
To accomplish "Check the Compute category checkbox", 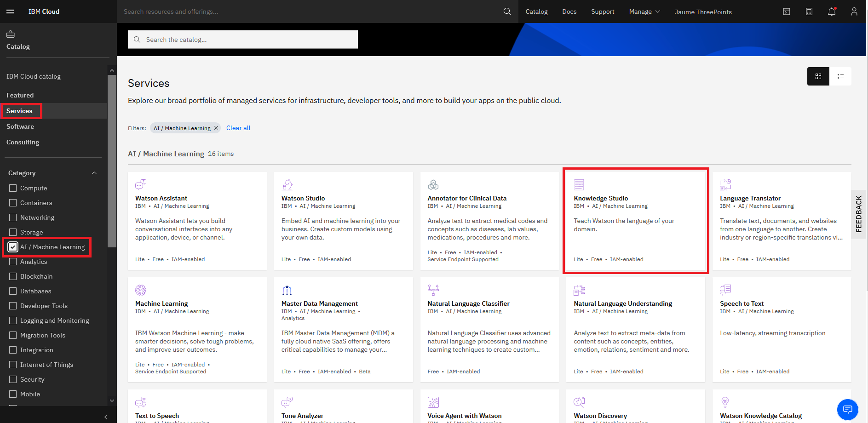I will click(x=13, y=188).
